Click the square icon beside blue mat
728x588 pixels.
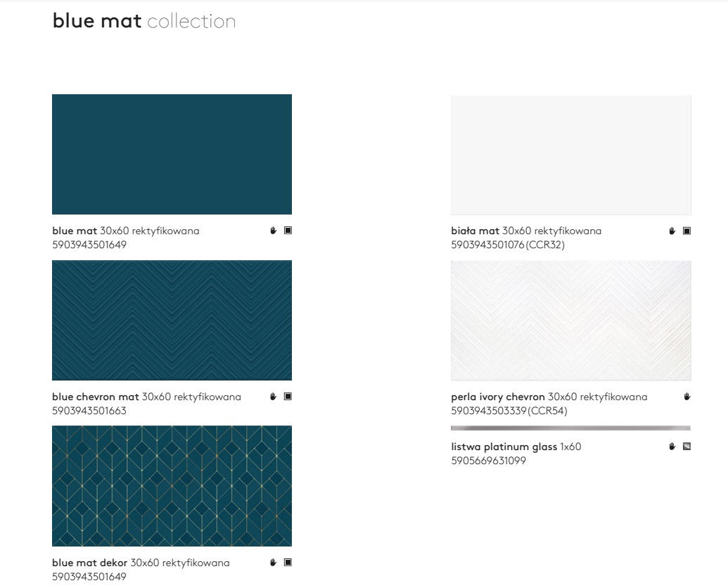(288, 231)
